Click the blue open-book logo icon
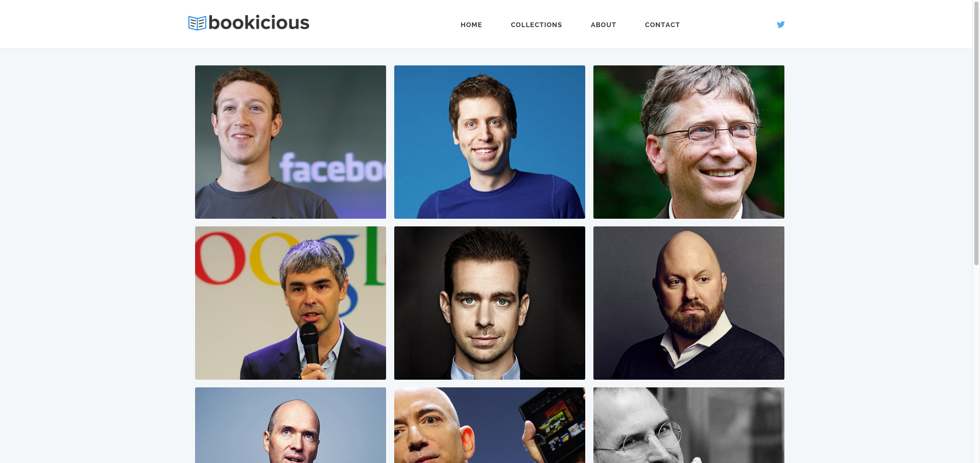The width and height of the screenshot is (980, 463). [197, 23]
